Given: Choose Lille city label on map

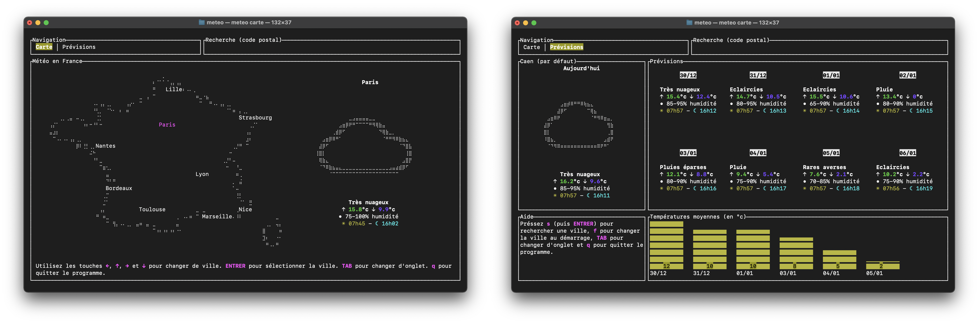Looking at the screenshot, I should click(x=174, y=89).
